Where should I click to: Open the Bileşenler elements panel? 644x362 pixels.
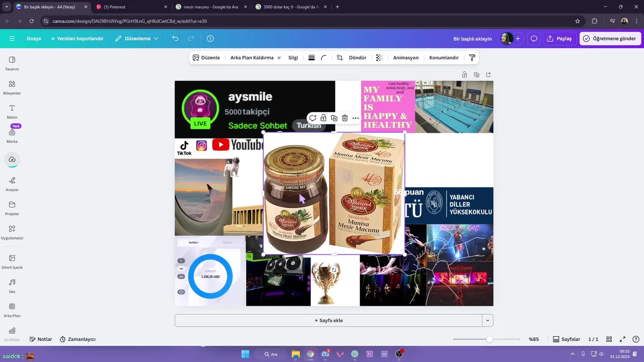[12, 87]
